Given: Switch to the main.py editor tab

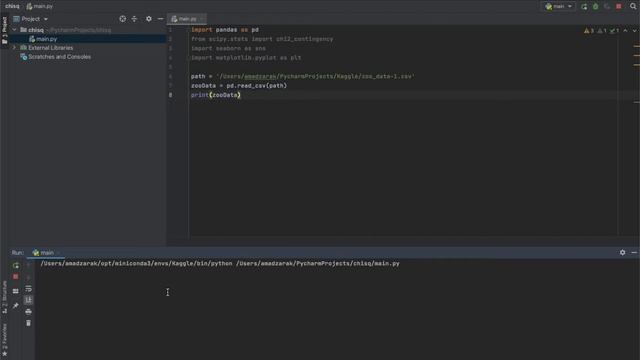Looking at the screenshot, I should coord(187,19).
